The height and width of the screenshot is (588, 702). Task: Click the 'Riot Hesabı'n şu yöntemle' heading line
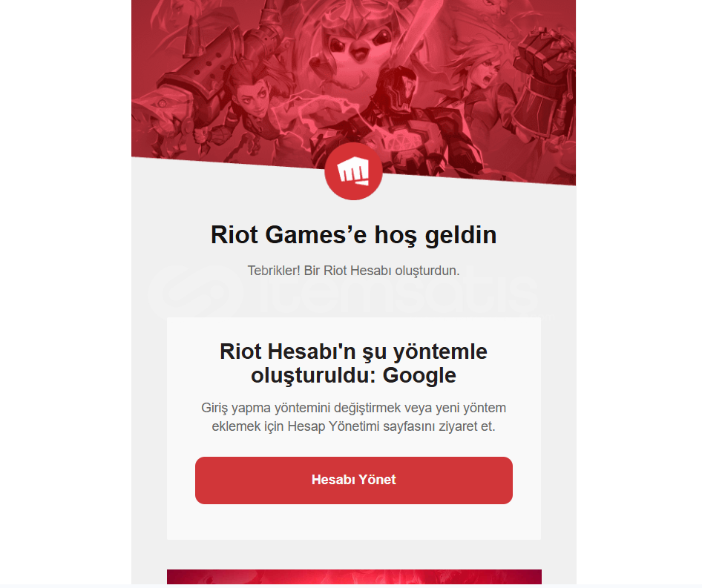click(354, 351)
